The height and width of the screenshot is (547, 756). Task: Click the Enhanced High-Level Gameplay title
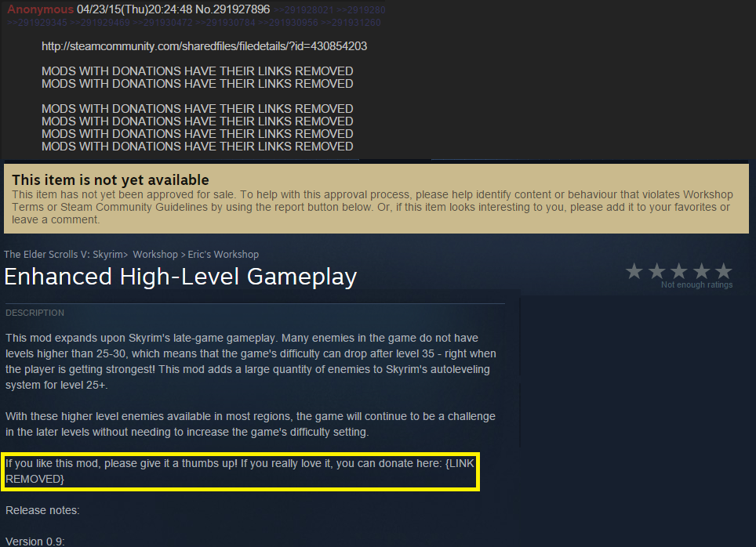[x=180, y=277]
